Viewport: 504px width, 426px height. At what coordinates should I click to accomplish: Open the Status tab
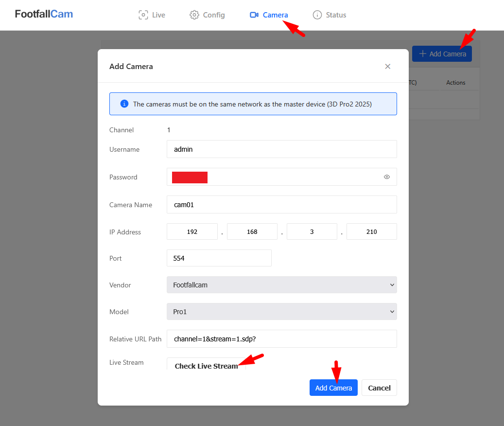coord(330,15)
